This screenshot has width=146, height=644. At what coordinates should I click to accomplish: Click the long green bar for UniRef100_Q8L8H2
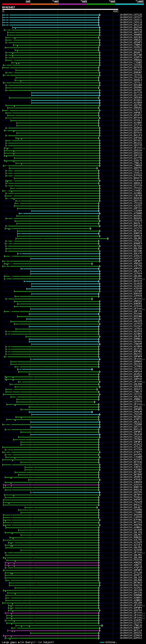coord(62,239)
